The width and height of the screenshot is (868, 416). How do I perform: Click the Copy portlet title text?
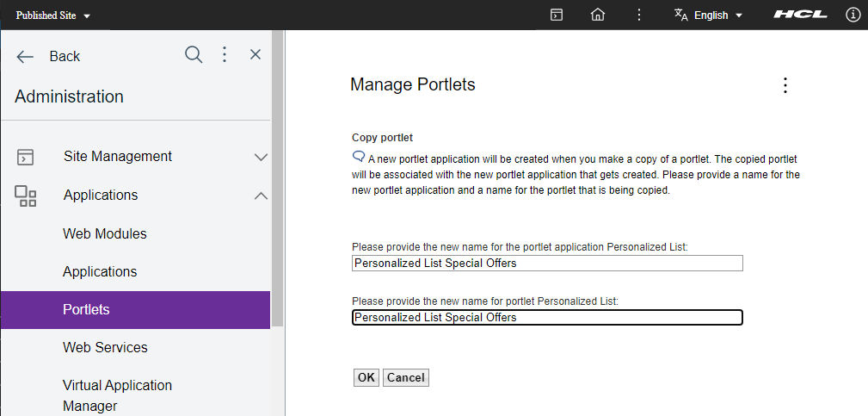click(383, 137)
